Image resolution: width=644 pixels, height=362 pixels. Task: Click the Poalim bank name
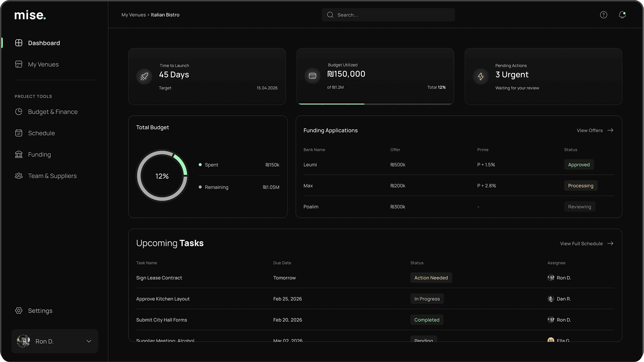coord(311,207)
